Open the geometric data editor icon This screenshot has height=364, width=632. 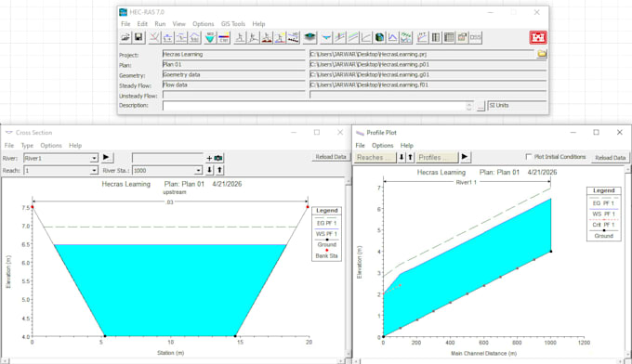[x=154, y=37]
